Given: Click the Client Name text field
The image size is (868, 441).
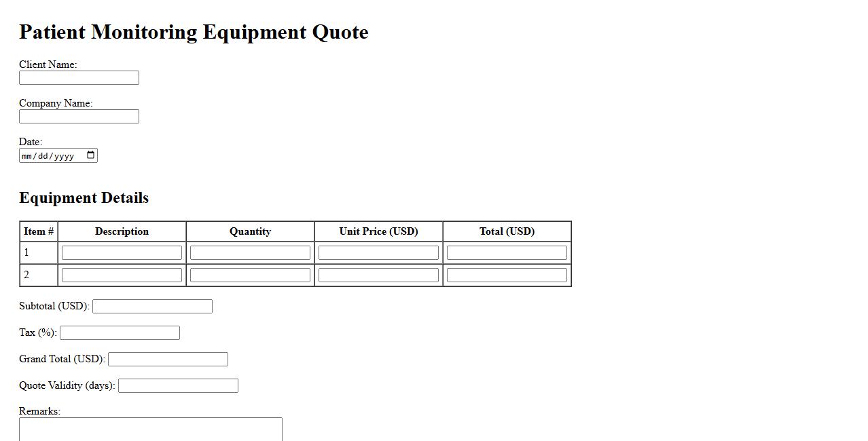Looking at the screenshot, I should (x=79, y=78).
